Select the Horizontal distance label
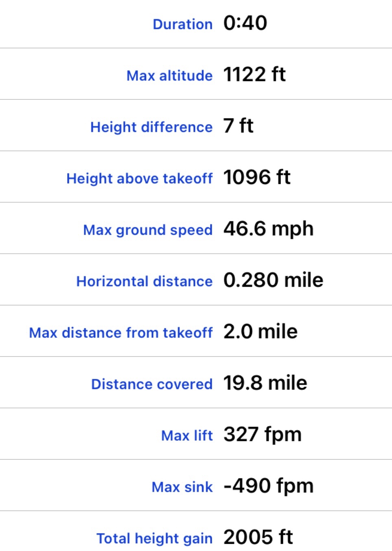Screen dimensions: 392x551 point(144,281)
